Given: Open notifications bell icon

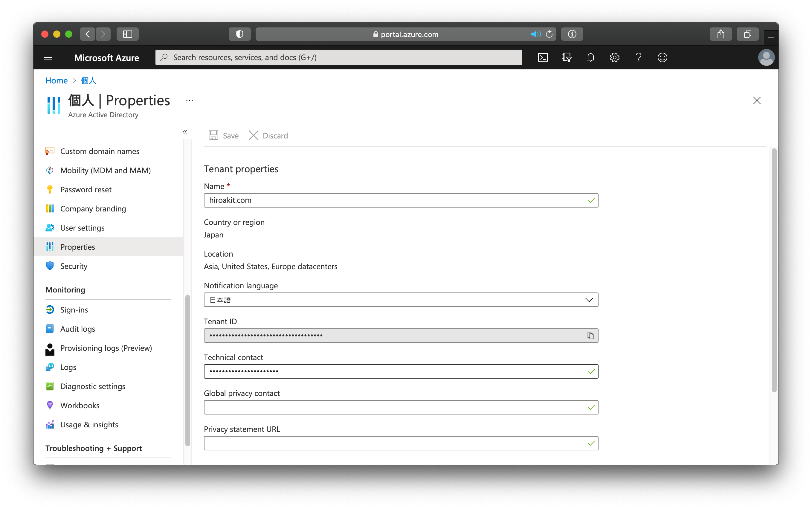Looking at the screenshot, I should click(590, 57).
